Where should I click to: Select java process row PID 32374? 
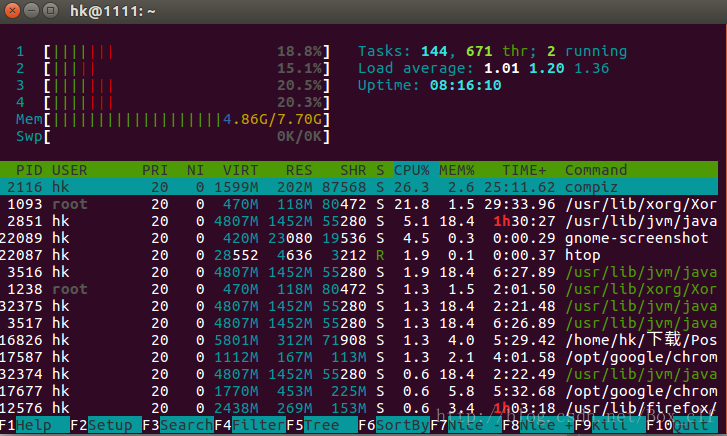pos(359,374)
